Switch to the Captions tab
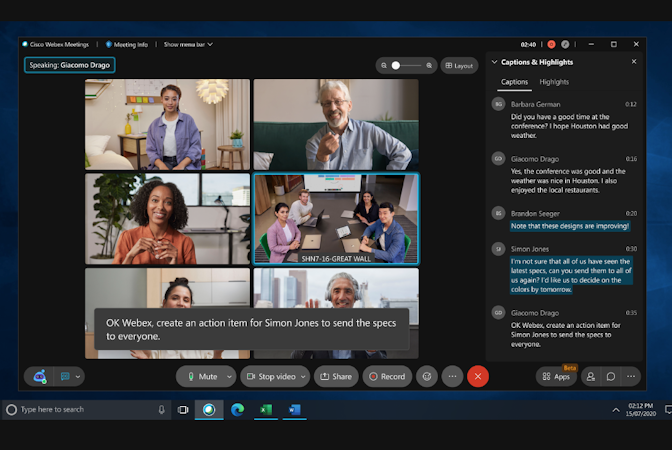Screen dimensions: 672x450 pyautogui.click(x=514, y=82)
